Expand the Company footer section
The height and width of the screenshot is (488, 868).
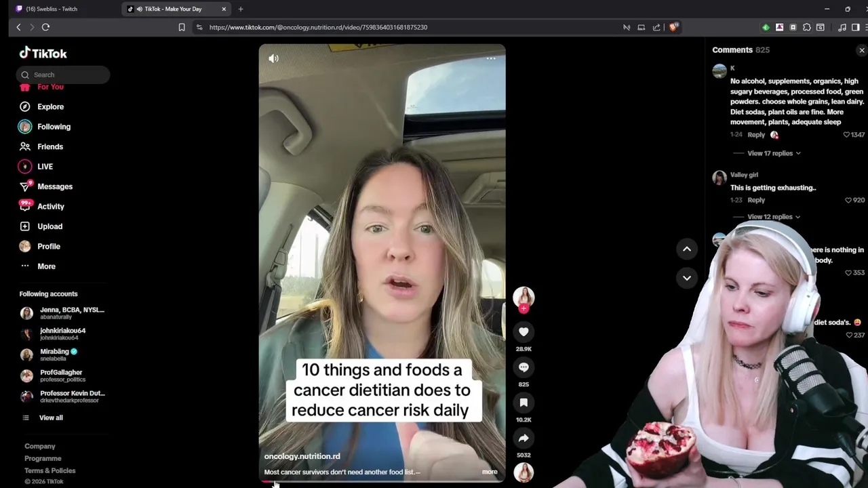click(x=40, y=446)
